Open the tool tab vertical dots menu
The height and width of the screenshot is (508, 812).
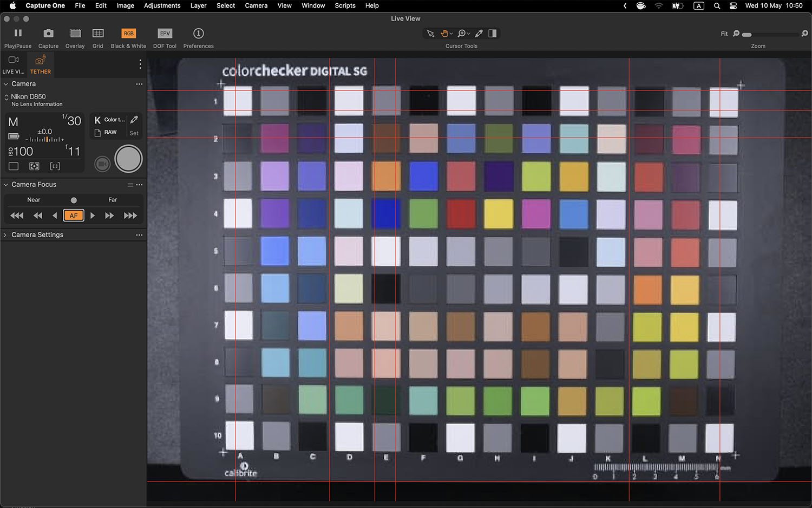click(140, 64)
